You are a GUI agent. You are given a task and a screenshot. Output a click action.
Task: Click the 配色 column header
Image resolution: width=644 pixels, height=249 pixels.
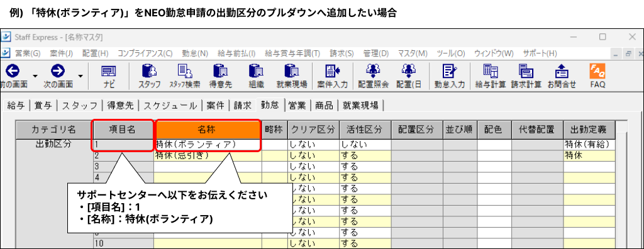pyautogui.click(x=494, y=130)
